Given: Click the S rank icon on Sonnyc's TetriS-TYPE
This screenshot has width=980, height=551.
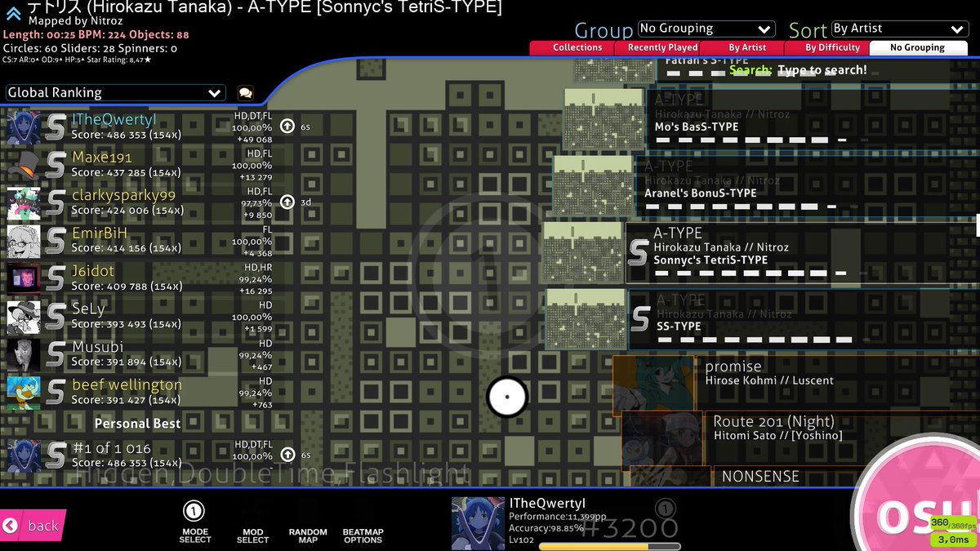Looking at the screenshot, I should tap(639, 253).
